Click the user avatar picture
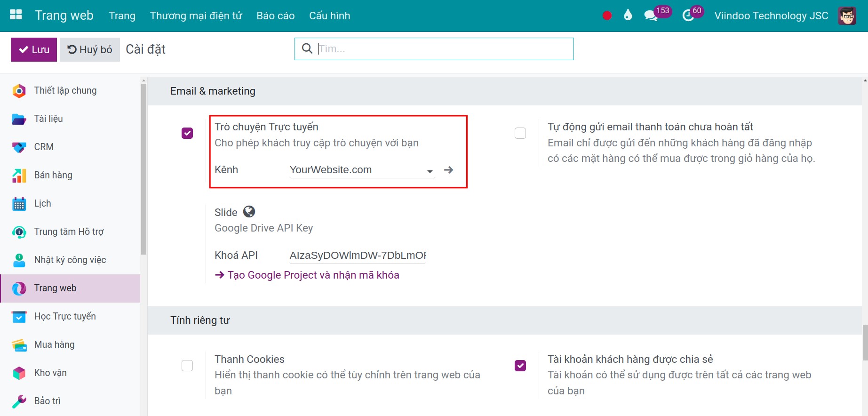 (847, 16)
